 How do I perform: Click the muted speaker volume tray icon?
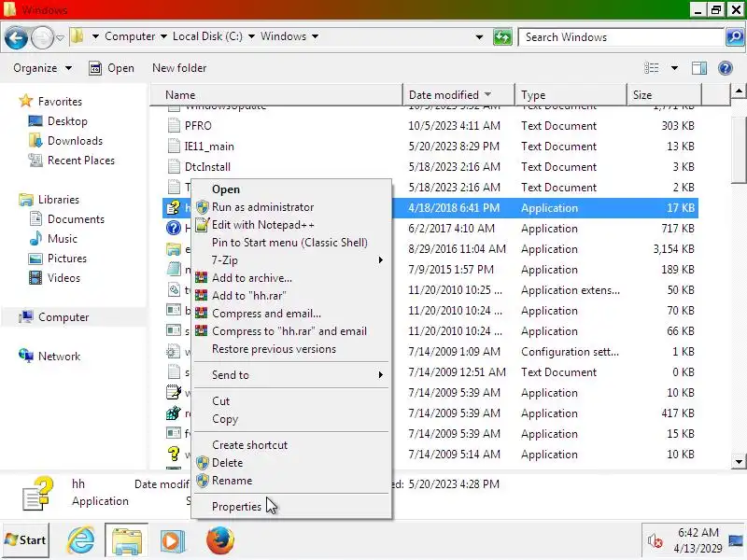click(655, 540)
